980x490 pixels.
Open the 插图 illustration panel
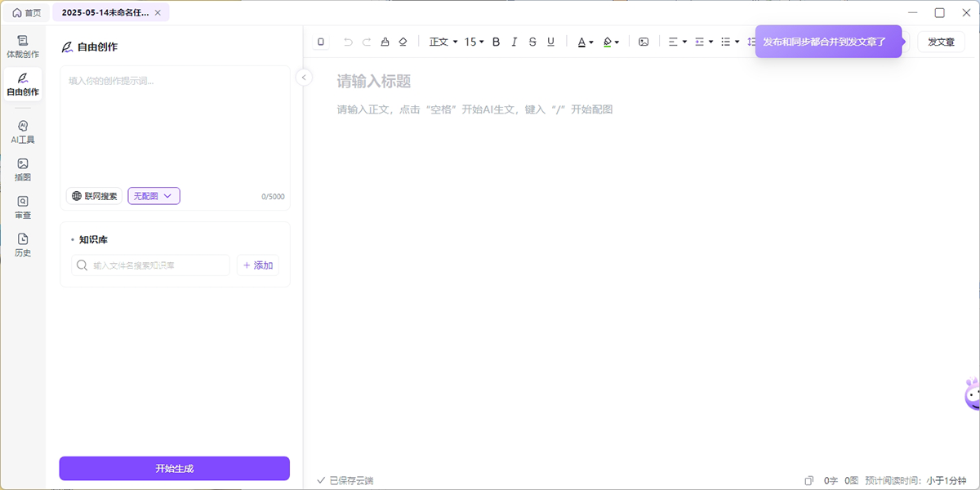click(23, 169)
